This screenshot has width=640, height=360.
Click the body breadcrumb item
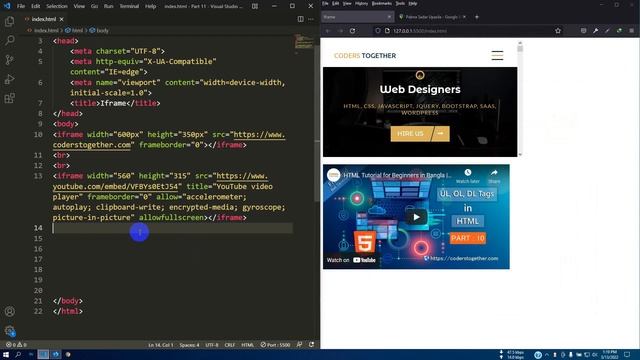click(x=99, y=30)
